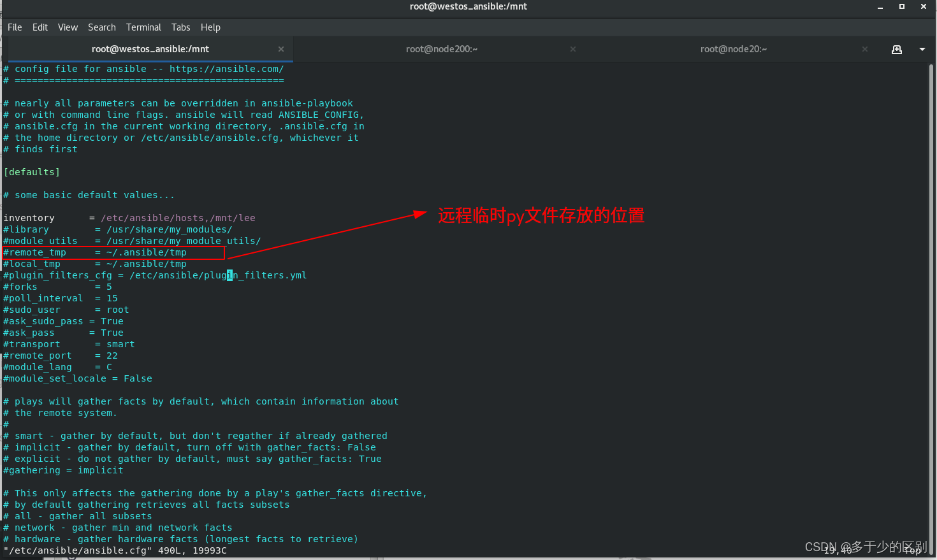This screenshot has width=937, height=560.
Task: Switch to the root@node20:~ tab
Action: (734, 49)
